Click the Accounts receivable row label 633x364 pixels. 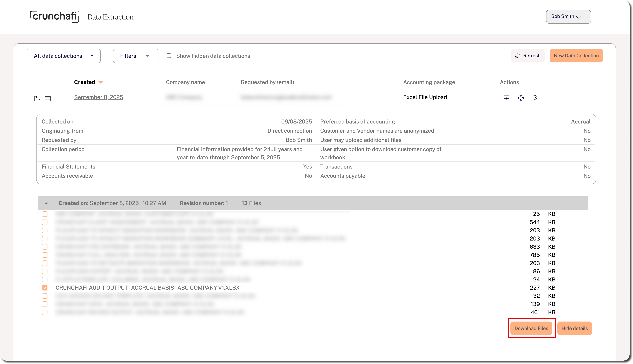pyautogui.click(x=67, y=176)
